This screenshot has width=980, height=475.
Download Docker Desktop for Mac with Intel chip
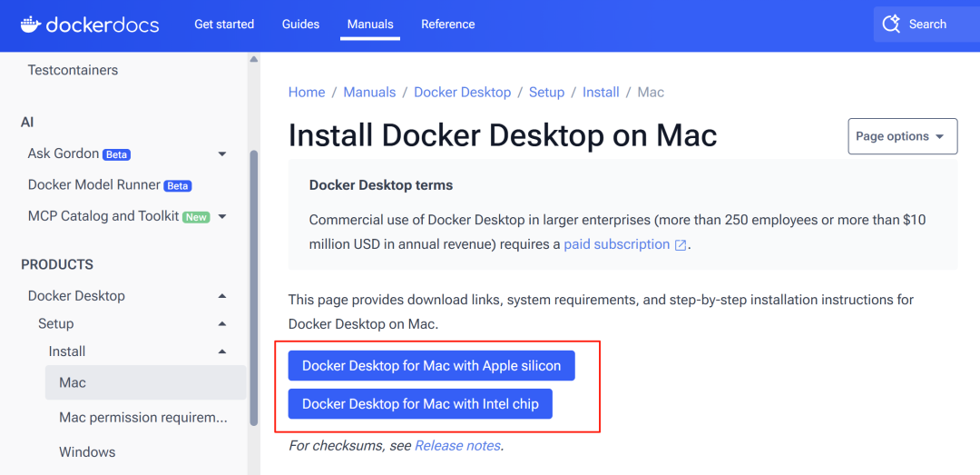[x=420, y=404]
